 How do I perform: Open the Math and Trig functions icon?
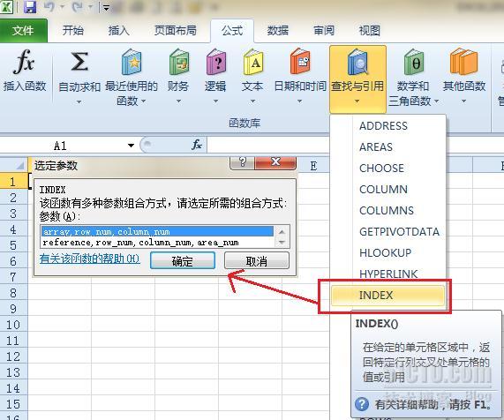click(414, 62)
